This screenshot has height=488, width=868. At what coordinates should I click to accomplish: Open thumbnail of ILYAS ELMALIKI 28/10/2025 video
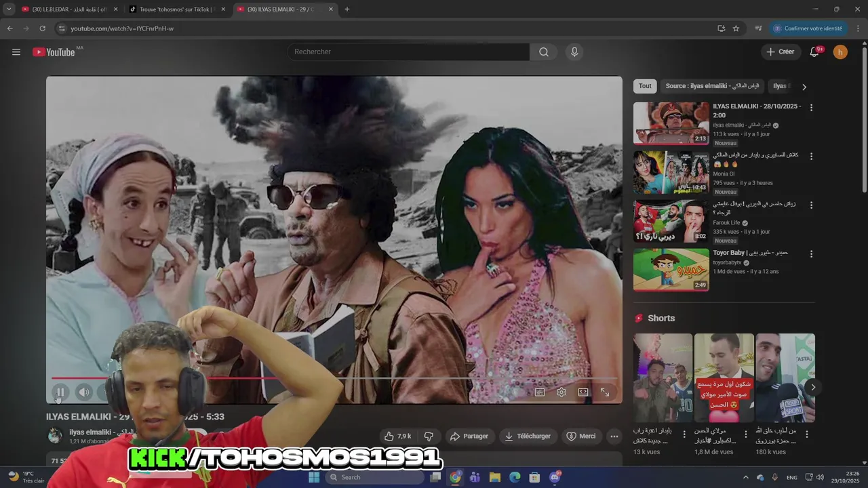coord(671,123)
